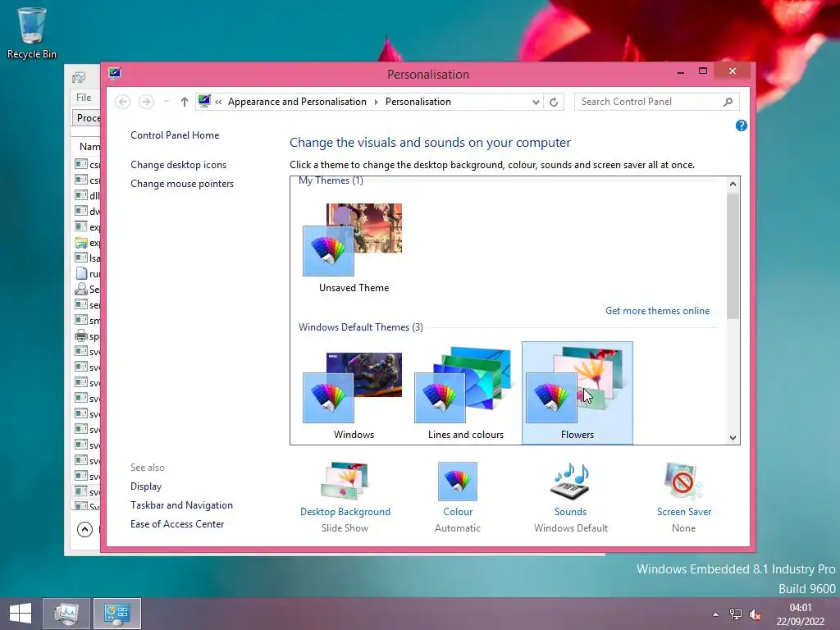This screenshot has height=630, width=840.
Task: Open Change mouse pointers
Action: click(182, 183)
